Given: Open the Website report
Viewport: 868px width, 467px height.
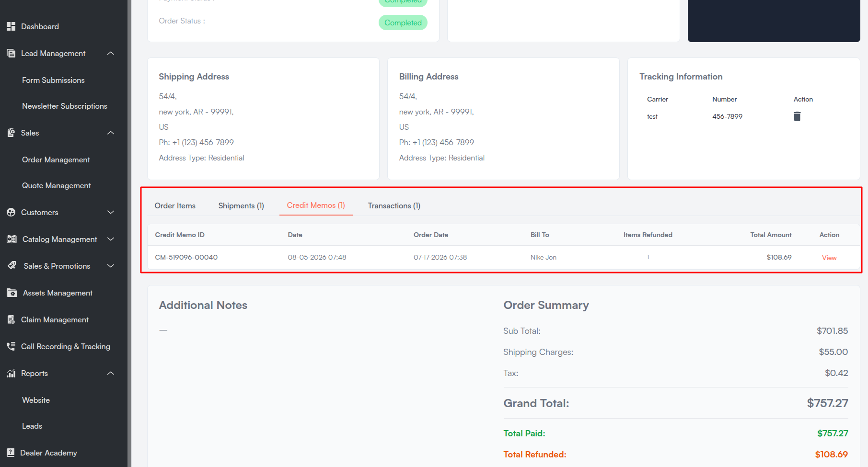Looking at the screenshot, I should [36, 400].
